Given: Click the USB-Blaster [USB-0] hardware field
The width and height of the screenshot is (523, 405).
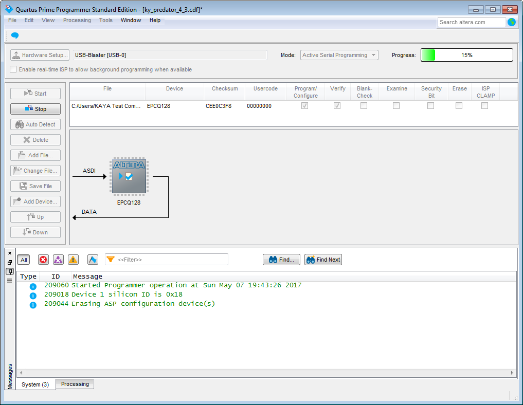Looking at the screenshot, I should pos(170,55).
